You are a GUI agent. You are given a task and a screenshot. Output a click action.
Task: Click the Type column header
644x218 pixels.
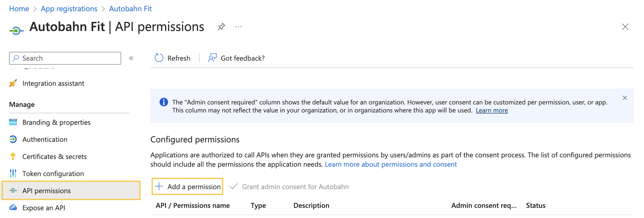pyautogui.click(x=258, y=205)
